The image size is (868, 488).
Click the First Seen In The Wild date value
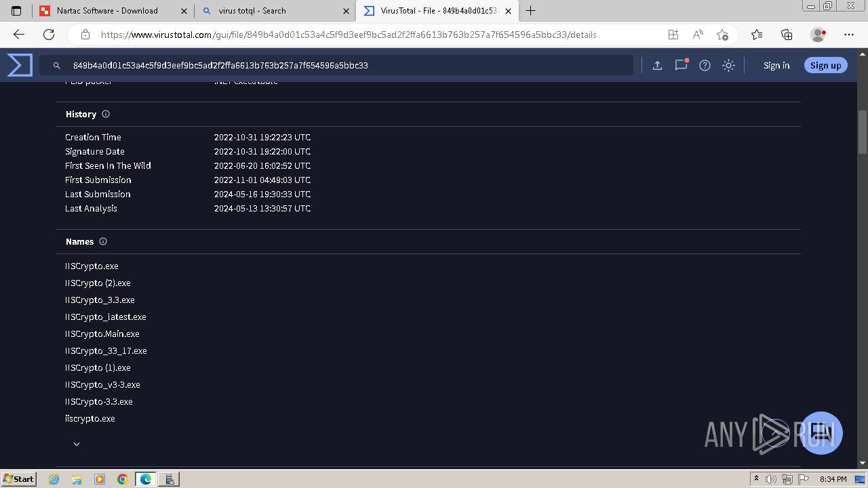coord(262,165)
